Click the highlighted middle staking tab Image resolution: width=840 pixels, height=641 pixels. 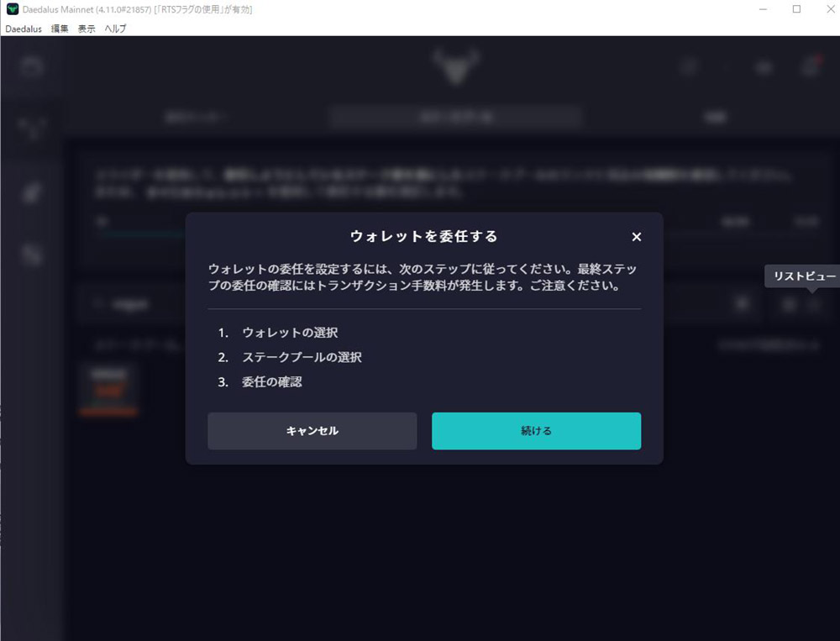(454, 118)
